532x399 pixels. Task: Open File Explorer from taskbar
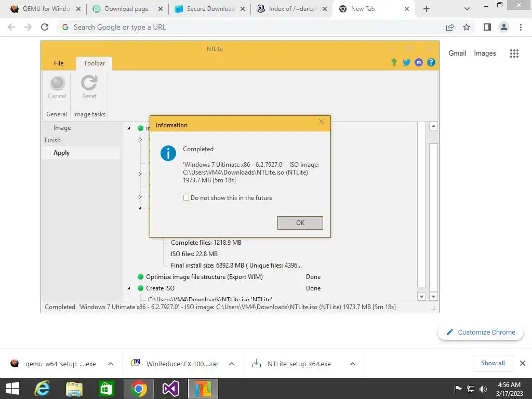74,389
